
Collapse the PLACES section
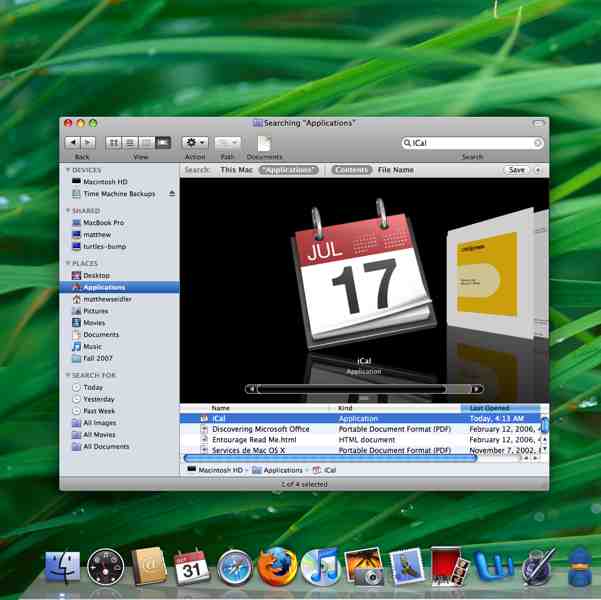click(x=68, y=263)
